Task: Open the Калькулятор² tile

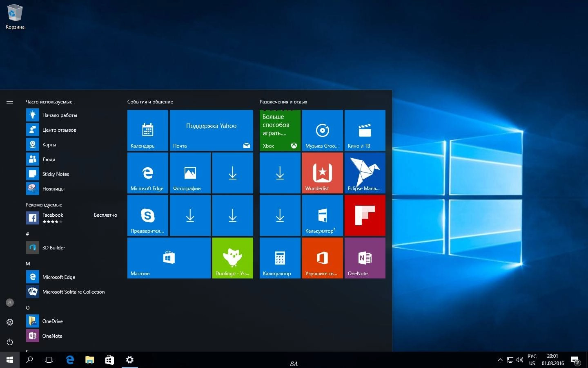Action: (x=323, y=215)
